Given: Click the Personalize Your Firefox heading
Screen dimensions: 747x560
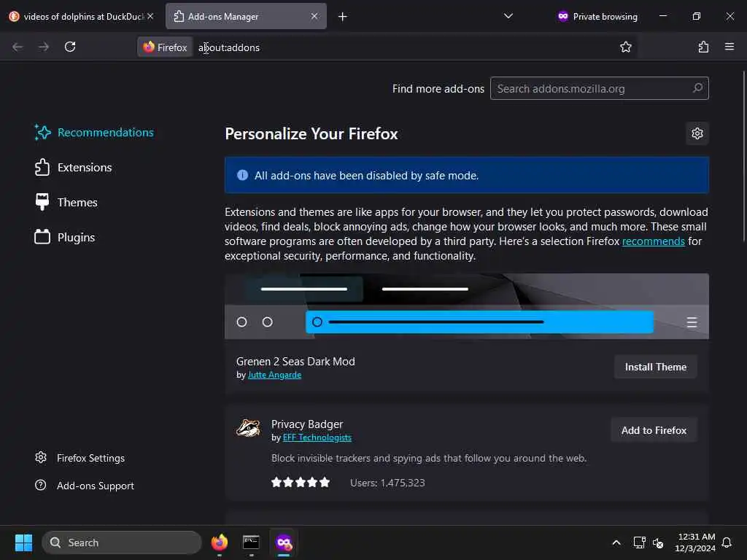Looking at the screenshot, I should [311, 134].
